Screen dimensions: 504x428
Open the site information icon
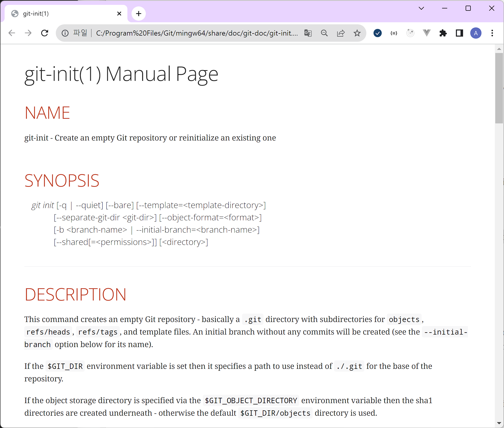65,33
